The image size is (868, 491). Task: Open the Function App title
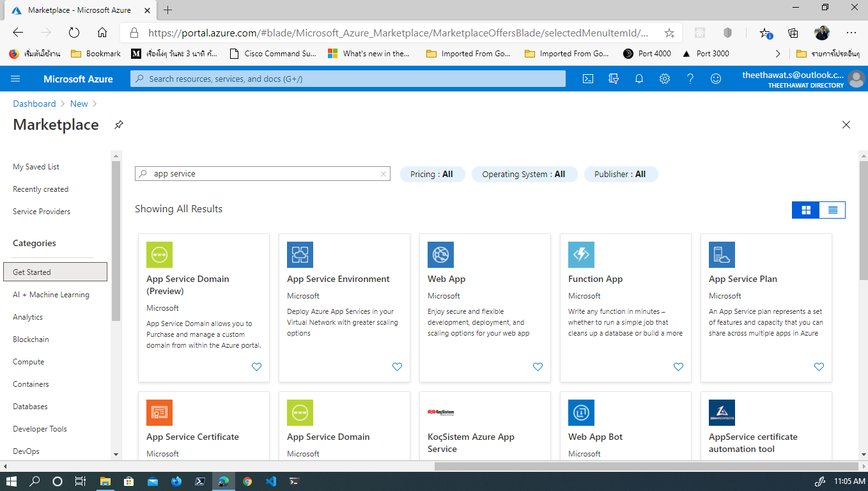click(595, 279)
